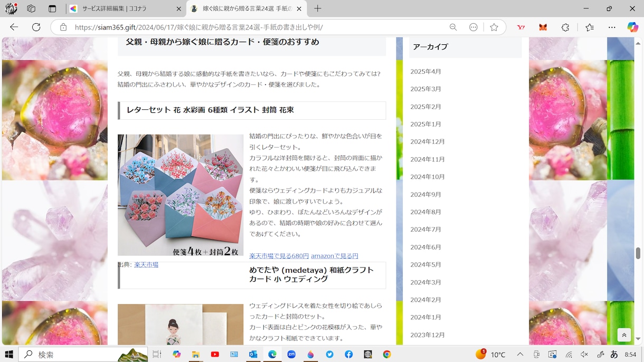View site information lock icon
644x362 pixels.
pos(63,27)
